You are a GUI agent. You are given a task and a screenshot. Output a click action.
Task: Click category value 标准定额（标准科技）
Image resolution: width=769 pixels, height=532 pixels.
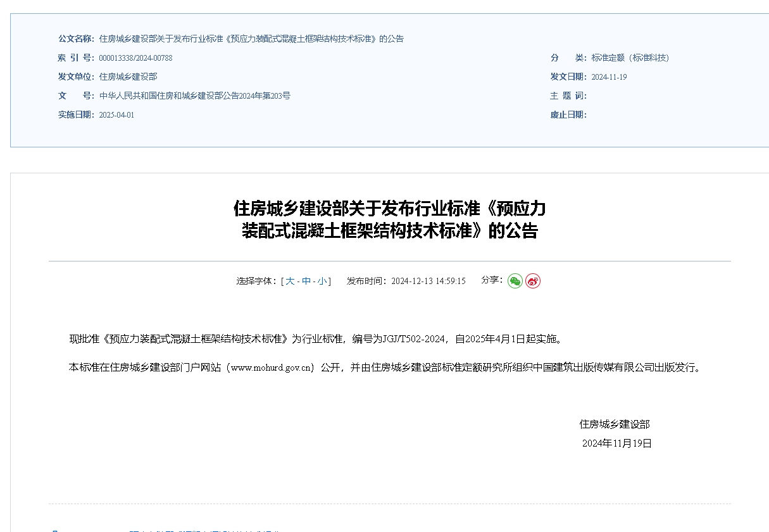pos(630,58)
